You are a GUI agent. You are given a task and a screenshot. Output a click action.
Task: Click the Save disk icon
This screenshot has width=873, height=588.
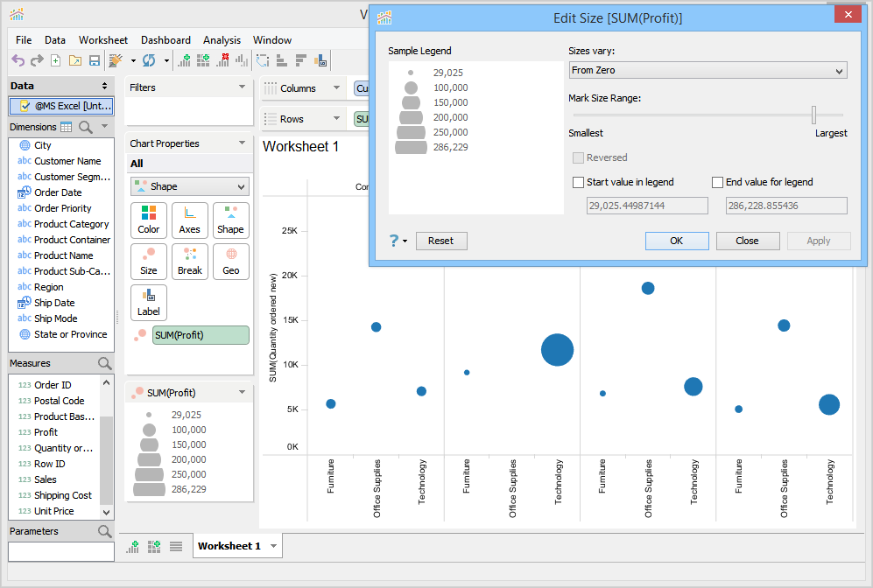point(94,60)
